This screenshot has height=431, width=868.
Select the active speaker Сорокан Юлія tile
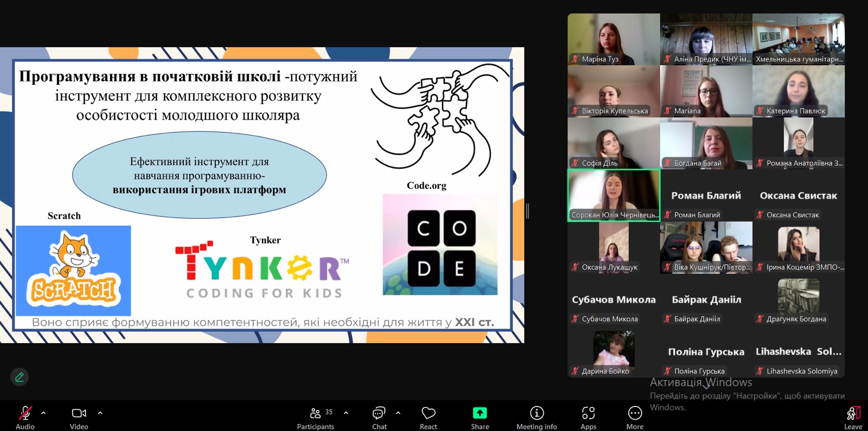click(614, 195)
